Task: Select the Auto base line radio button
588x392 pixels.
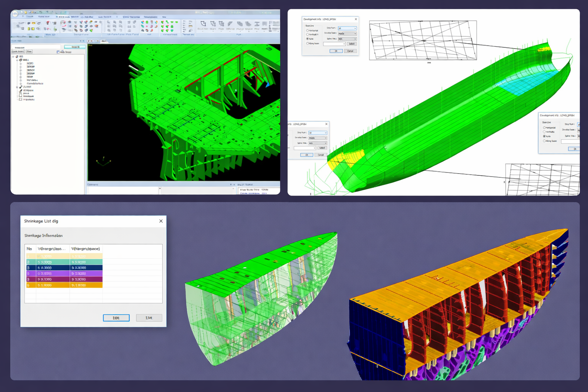Action: pyautogui.click(x=307, y=39)
